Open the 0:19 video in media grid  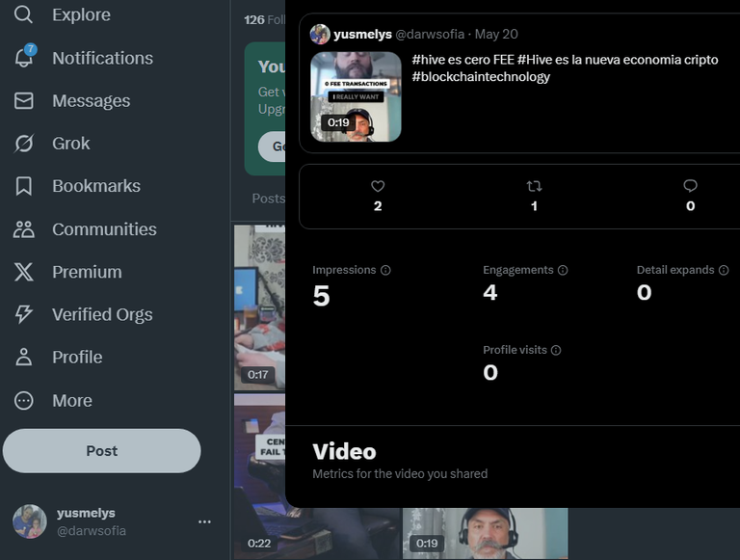coord(486,534)
